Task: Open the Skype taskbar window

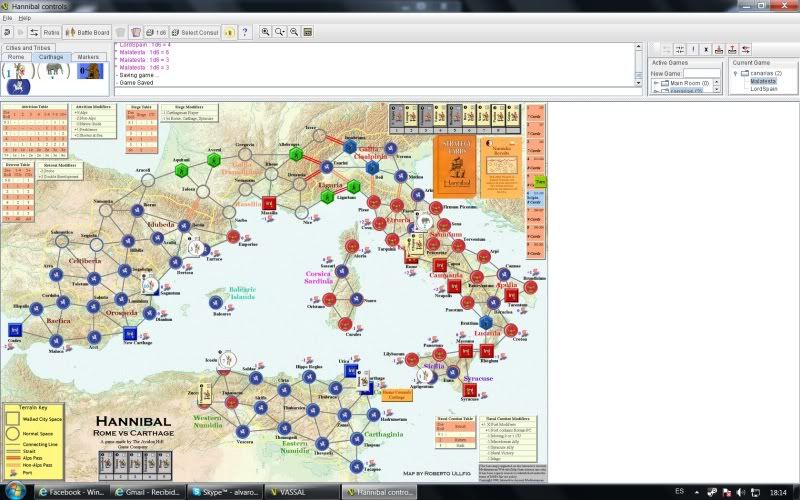Action: pos(225,492)
